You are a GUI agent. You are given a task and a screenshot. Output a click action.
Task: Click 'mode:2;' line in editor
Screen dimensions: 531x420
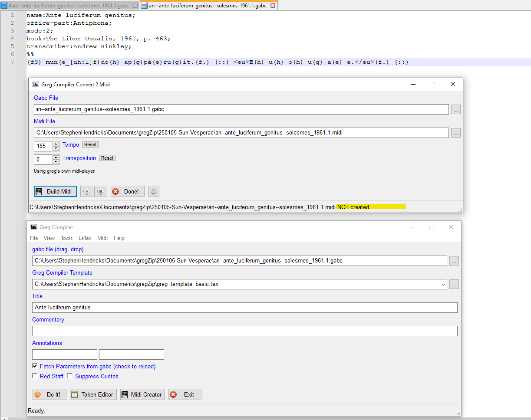[41, 31]
